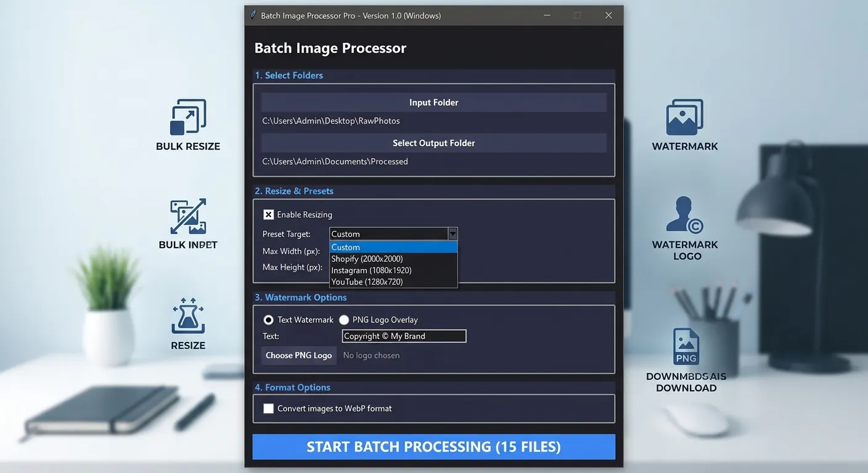The height and width of the screenshot is (473, 868).
Task: Select the Text Watermark radio button
Action: click(268, 320)
